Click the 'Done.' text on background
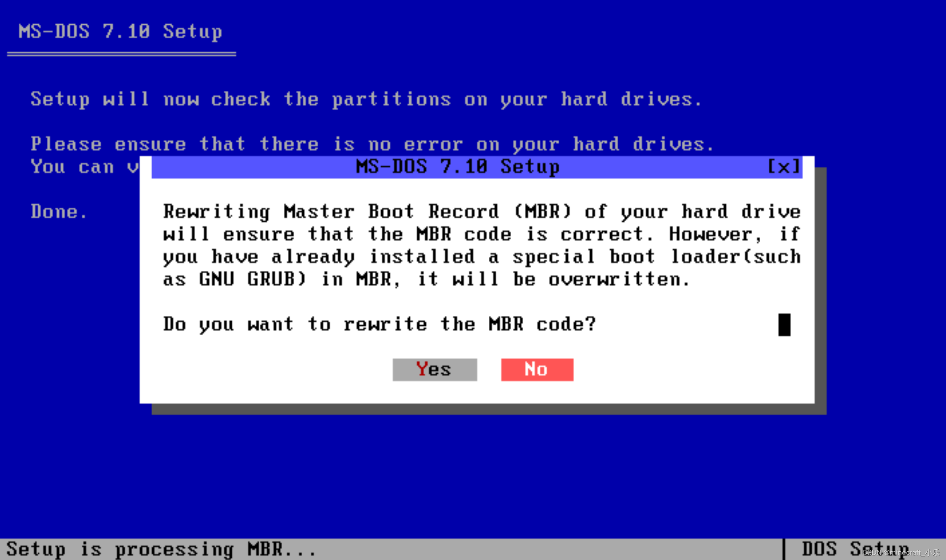The image size is (946, 560). 59,211
